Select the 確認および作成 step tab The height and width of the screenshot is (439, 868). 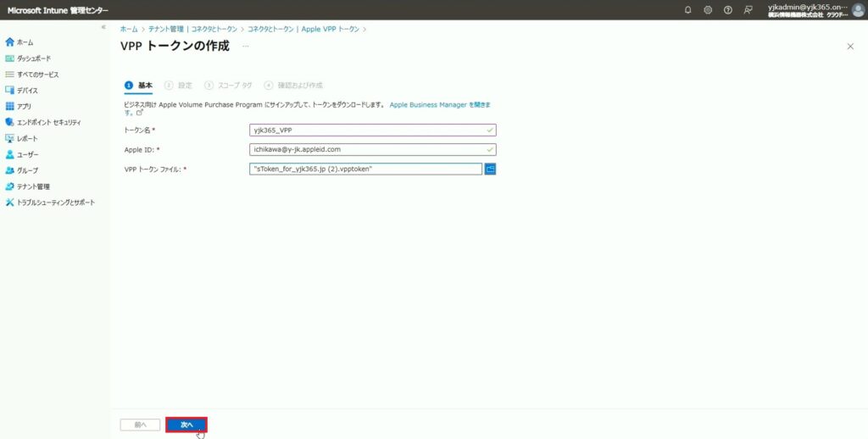[x=293, y=86]
